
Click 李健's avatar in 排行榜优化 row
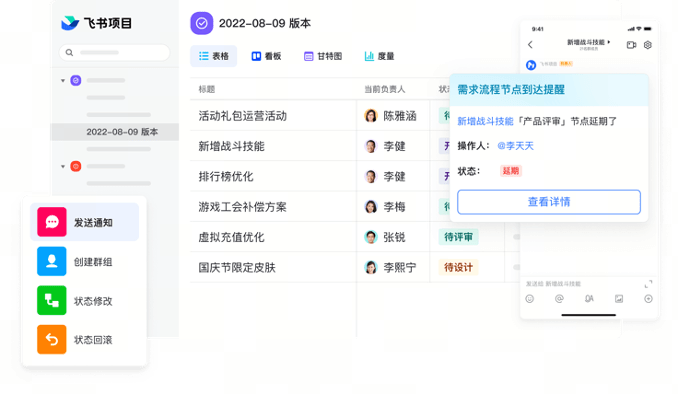click(x=371, y=176)
